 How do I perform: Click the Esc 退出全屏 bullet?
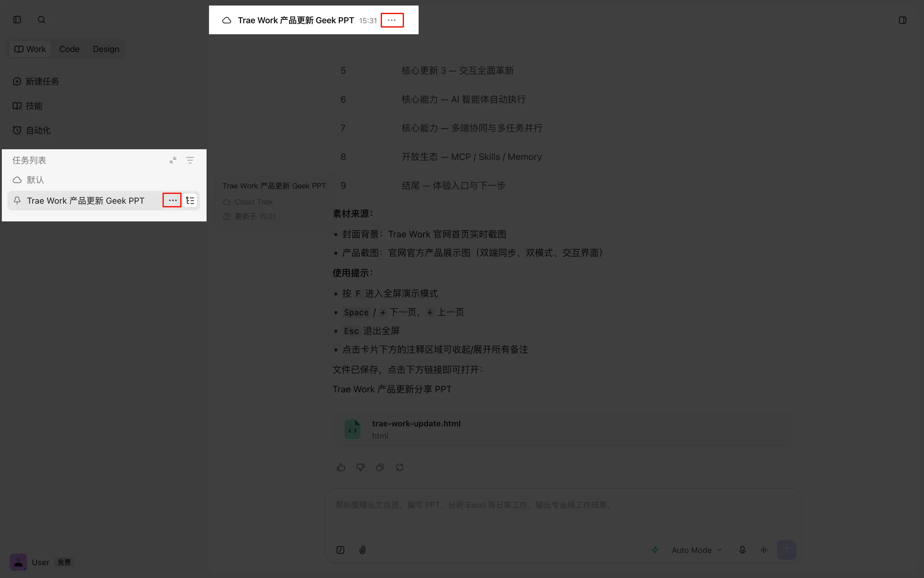[372, 331]
